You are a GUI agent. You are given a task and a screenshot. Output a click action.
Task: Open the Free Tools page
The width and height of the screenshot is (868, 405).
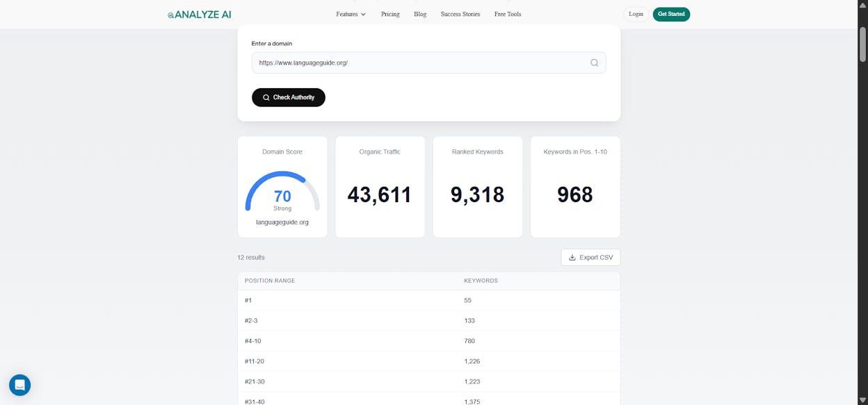tap(508, 14)
